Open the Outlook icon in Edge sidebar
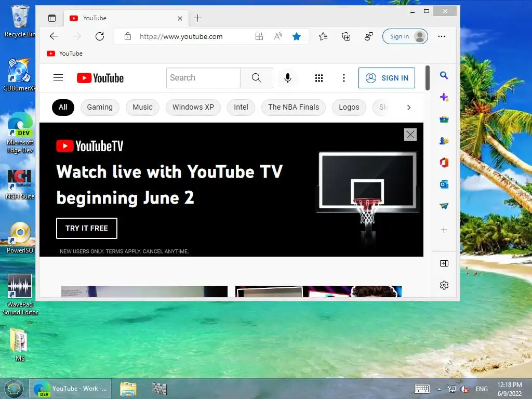532x399 pixels. (444, 184)
